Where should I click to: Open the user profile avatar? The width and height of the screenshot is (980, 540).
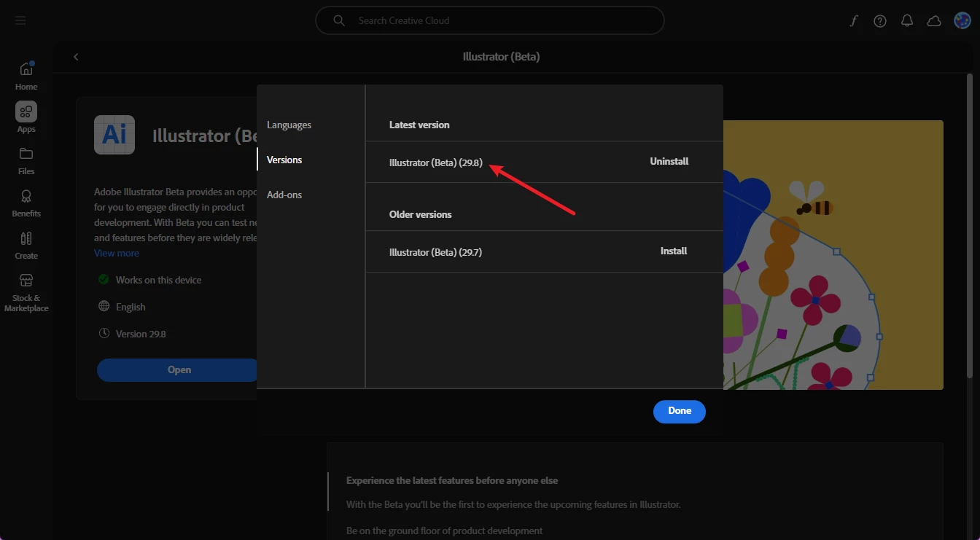(962, 21)
